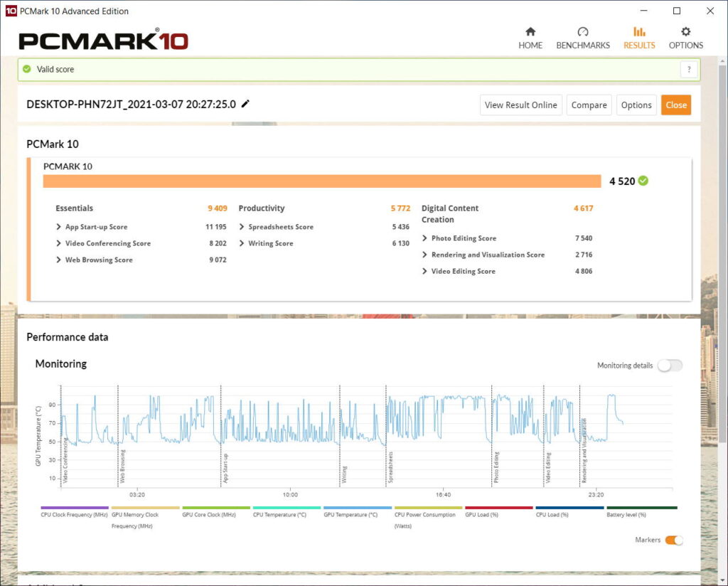Click View Result Online button
This screenshot has width=728, height=586.
521,105
